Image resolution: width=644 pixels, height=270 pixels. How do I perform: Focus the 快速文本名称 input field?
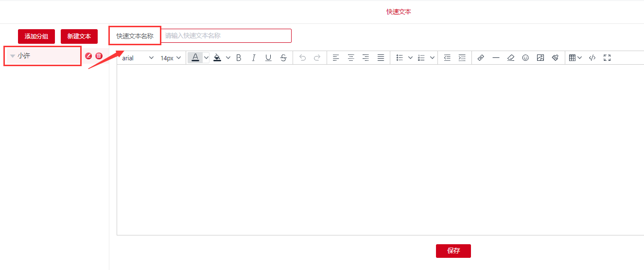pyautogui.click(x=226, y=36)
